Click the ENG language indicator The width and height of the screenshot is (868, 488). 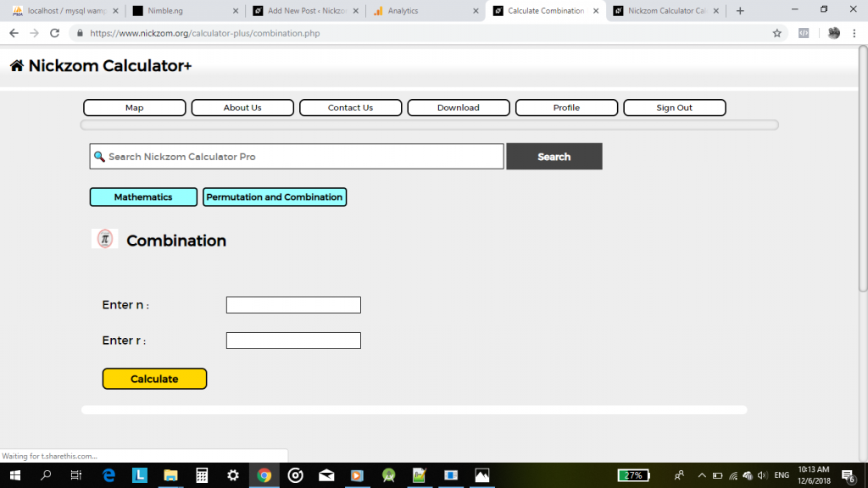click(781, 475)
